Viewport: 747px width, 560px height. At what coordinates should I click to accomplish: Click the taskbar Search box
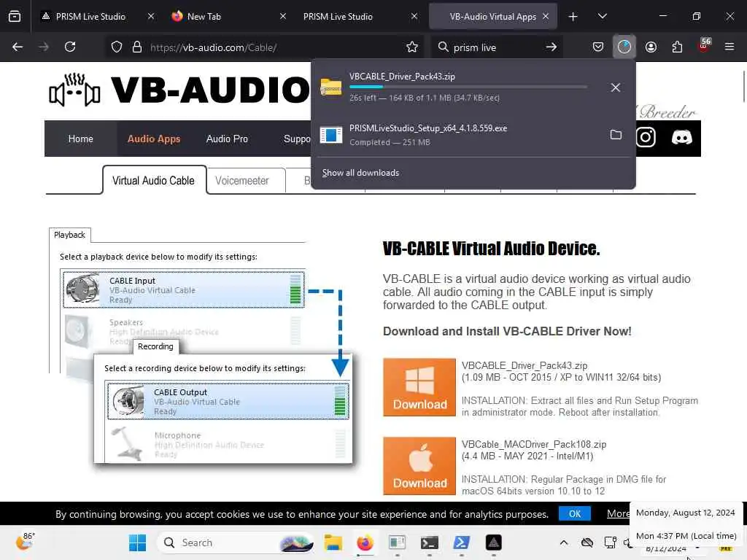(236, 542)
